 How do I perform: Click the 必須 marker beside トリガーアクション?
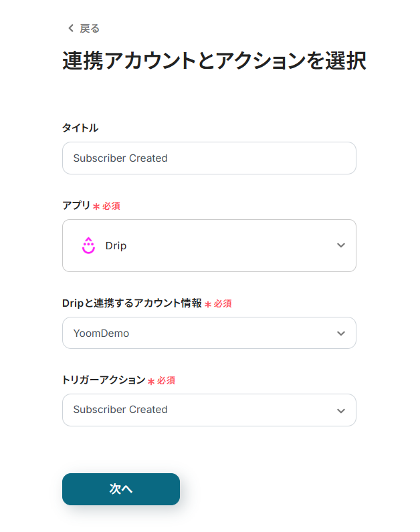[x=166, y=380]
